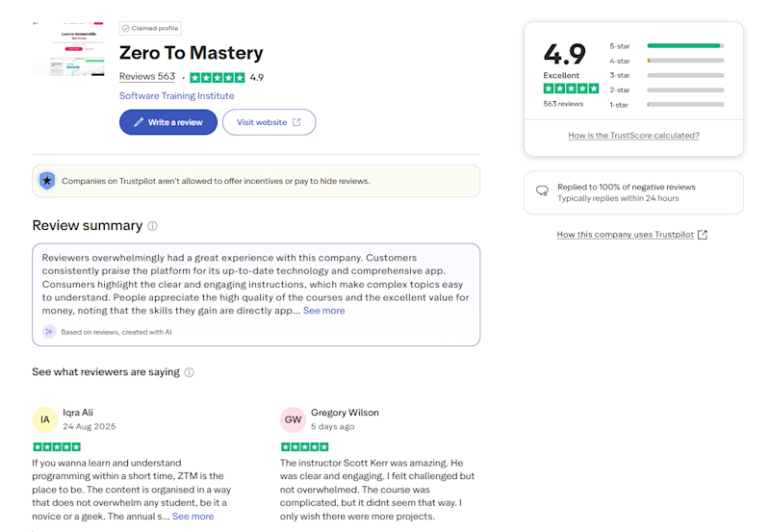Click the 3-star label
The height and width of the screenshot is (532, 770).
[x=619, y=76]
